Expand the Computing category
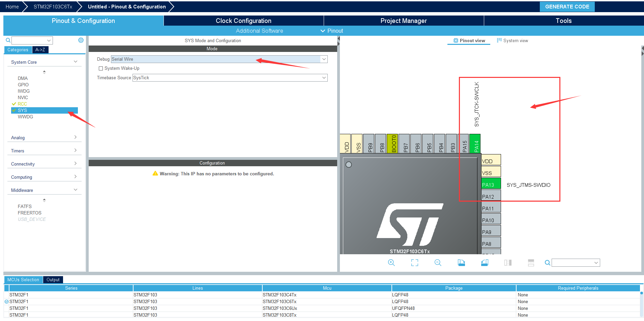 pos(76,177)
